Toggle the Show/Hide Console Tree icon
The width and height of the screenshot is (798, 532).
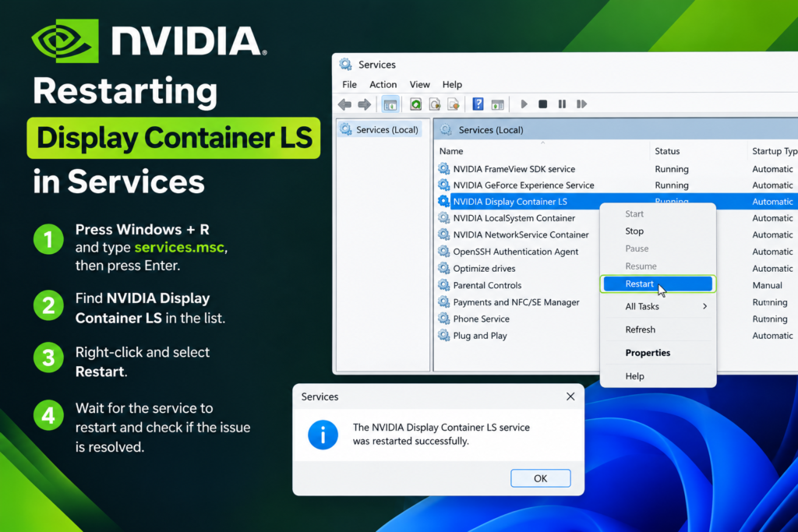(x=390, y=104)
